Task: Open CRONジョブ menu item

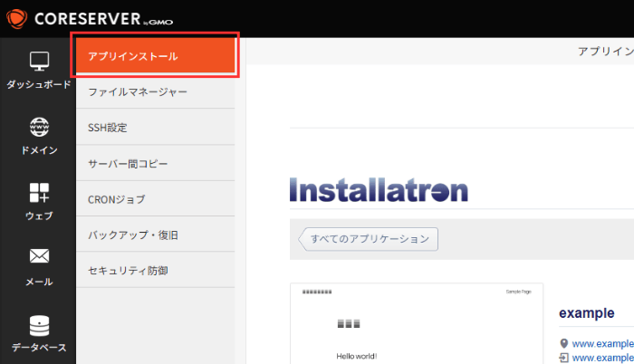Action: point(155,199)
